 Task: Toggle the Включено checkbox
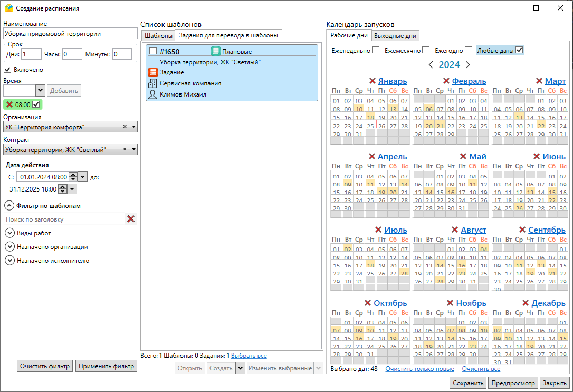(x=8, y=69)
